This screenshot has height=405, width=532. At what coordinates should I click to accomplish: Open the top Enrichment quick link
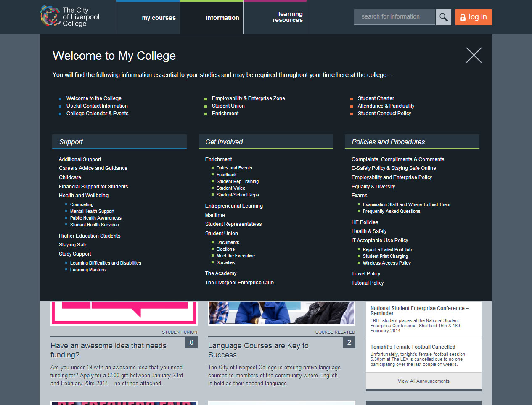coord(225,114)
